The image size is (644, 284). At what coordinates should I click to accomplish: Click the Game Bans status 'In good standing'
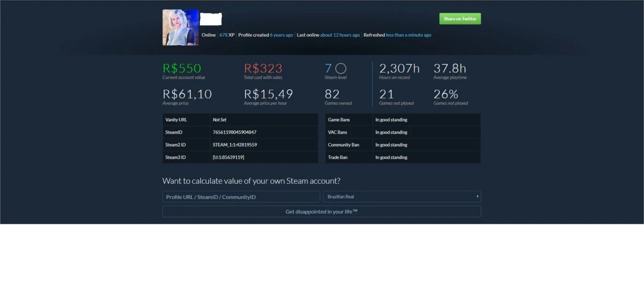coord(391,120)
